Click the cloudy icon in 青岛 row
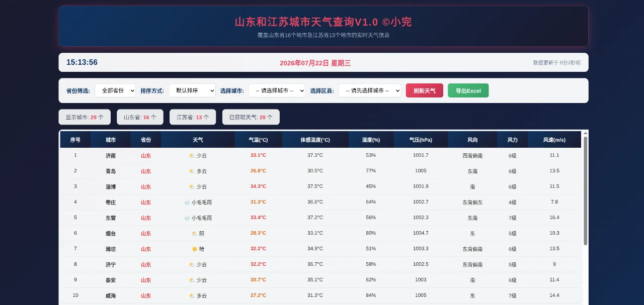 tap(192, 171)
